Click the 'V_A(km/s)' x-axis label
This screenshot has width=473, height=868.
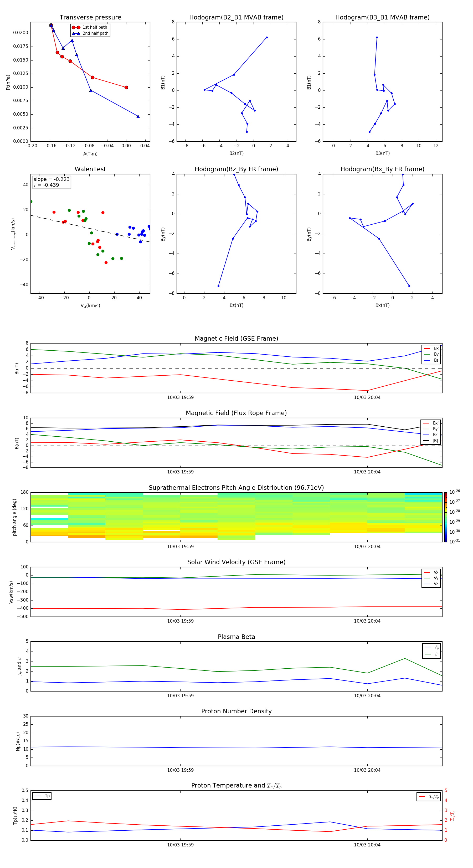click(x=90, y=306)
